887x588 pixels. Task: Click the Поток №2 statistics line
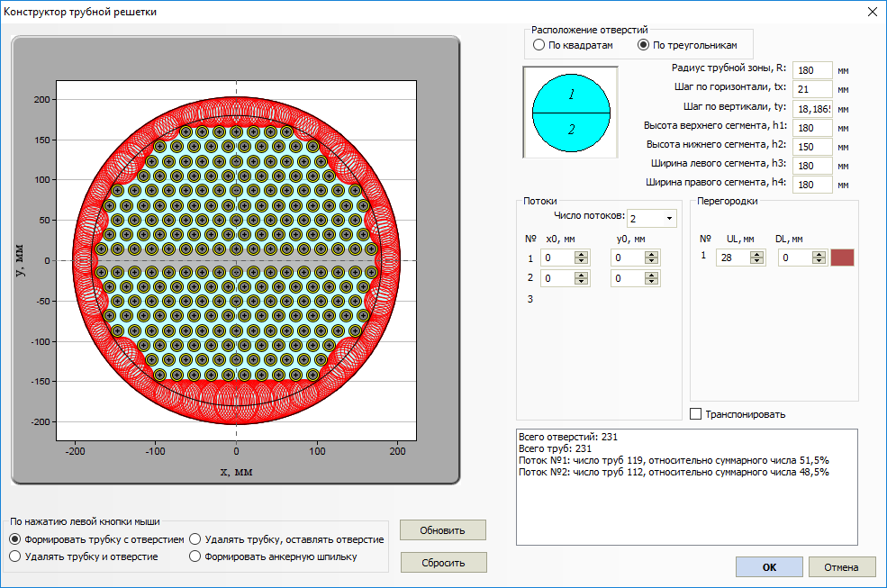(674, 472)
